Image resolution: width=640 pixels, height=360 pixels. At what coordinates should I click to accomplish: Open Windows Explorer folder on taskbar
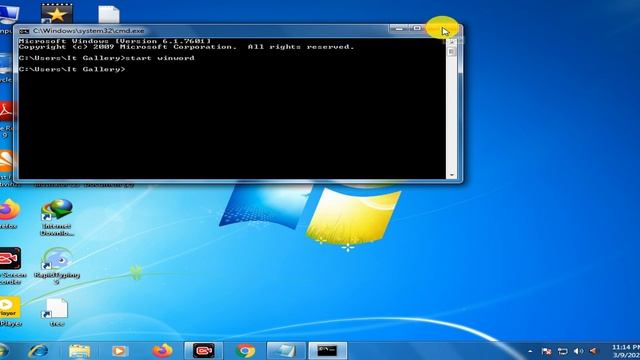80,351
